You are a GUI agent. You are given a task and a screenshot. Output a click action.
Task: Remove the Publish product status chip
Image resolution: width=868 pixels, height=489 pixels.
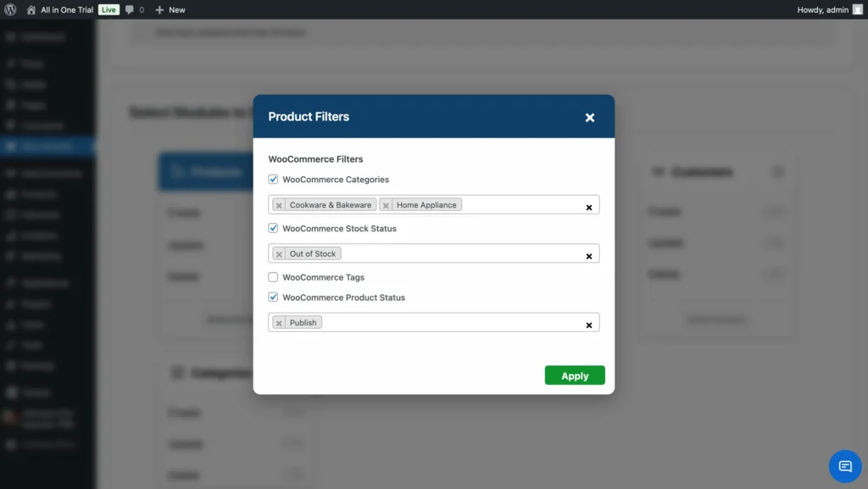[281, 322]
